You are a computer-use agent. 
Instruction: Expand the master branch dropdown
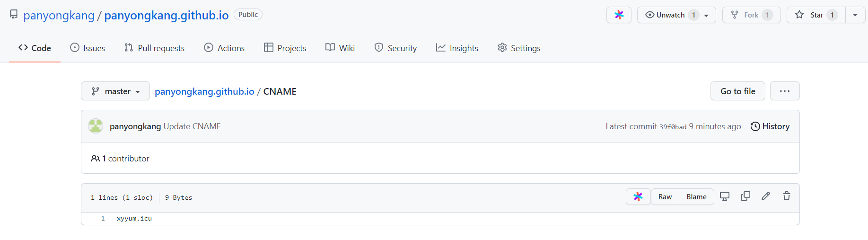tap(115, 91)
